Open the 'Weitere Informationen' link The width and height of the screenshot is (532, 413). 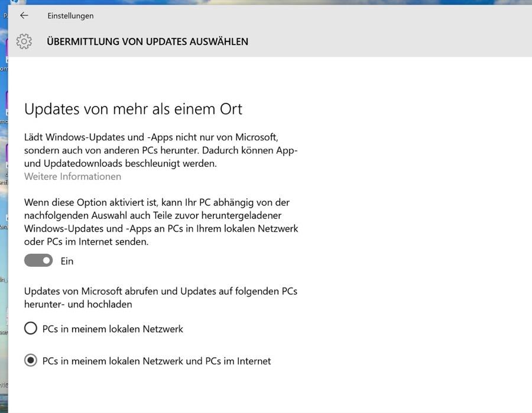[73, 176]
